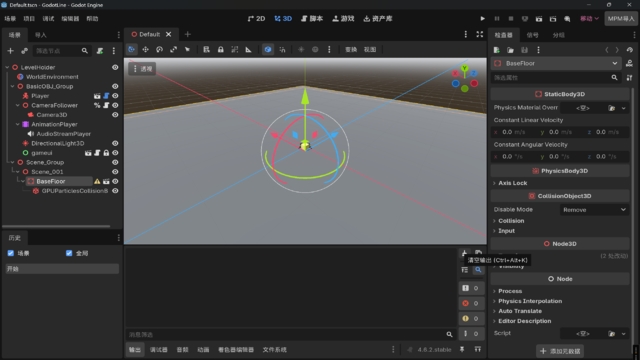Click the copy output icon in Output panel
Viewport: 640px width, 360px height.
click(x=478, y=253)
